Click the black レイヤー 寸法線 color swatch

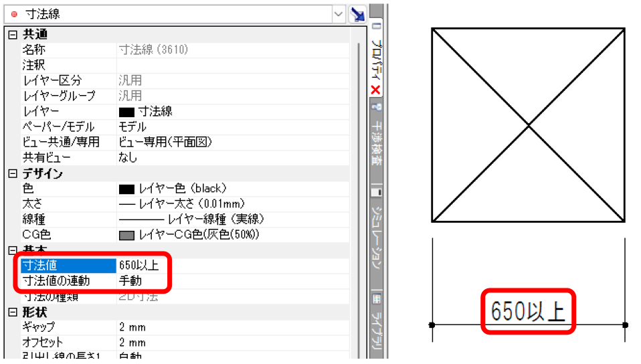click(126, 112)
